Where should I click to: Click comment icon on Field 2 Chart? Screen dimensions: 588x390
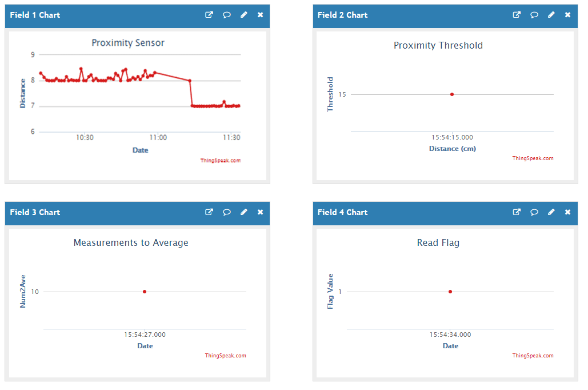click(x=534, y=15)
